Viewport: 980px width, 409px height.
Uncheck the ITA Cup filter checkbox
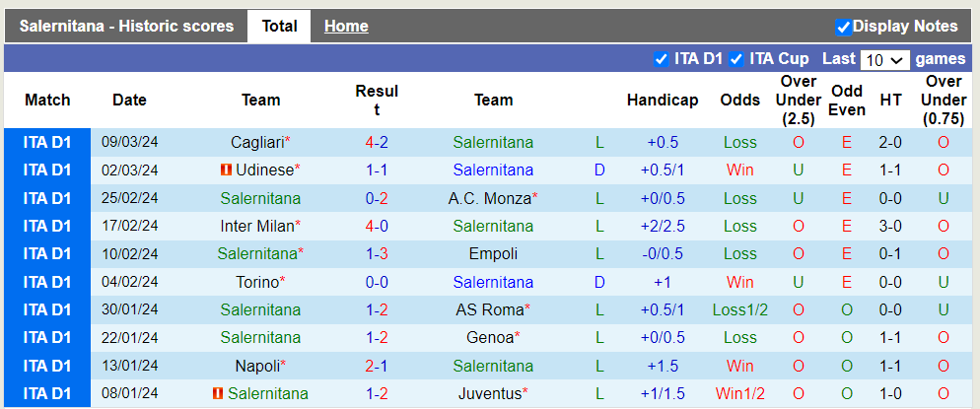point(736,59)
